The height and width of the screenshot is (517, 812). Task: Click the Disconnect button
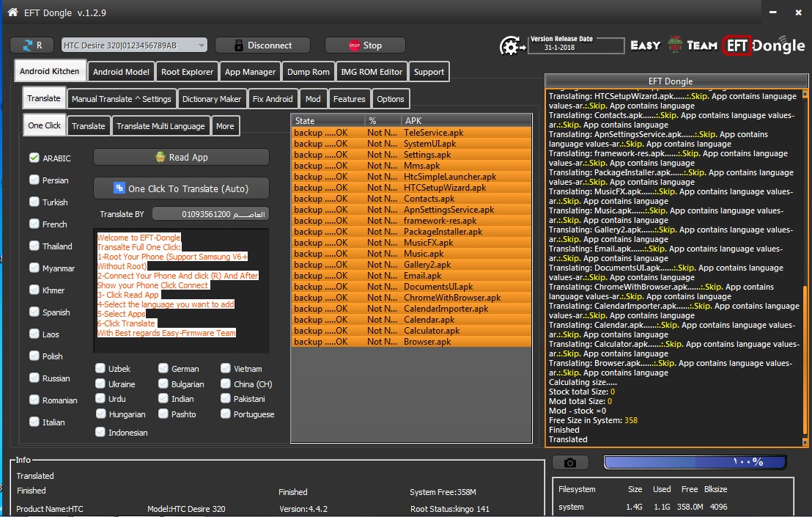(262, 45)
